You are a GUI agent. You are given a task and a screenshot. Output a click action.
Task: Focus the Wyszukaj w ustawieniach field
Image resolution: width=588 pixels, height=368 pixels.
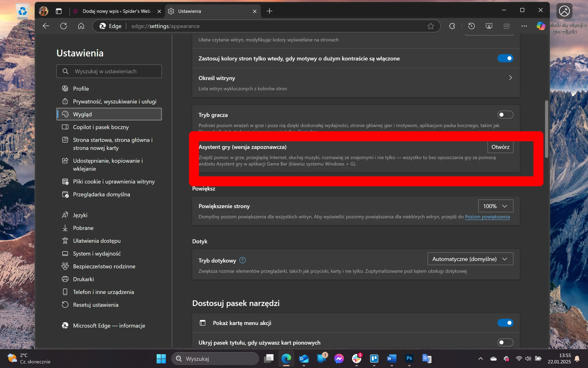tap(109, 71)
